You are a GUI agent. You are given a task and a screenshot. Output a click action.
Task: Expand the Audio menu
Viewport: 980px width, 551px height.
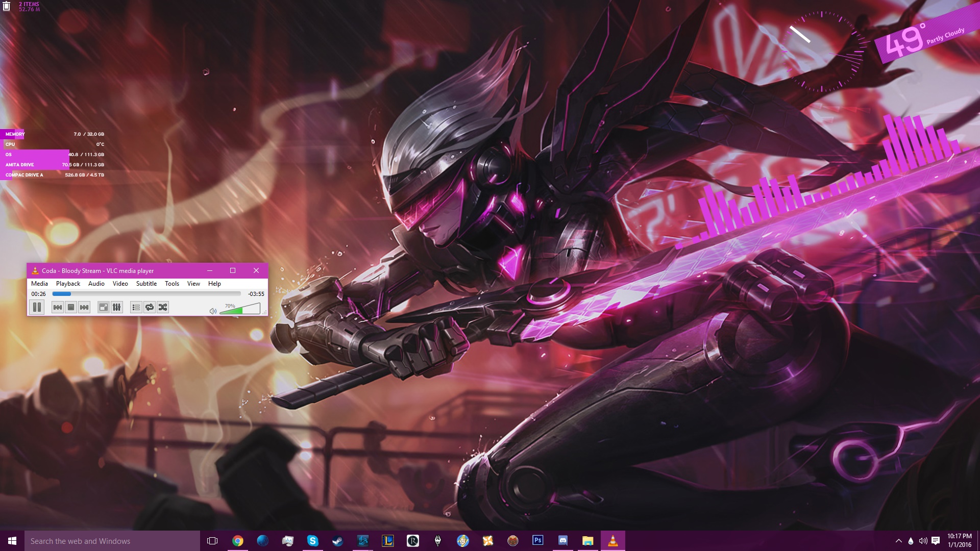[96, 284]
